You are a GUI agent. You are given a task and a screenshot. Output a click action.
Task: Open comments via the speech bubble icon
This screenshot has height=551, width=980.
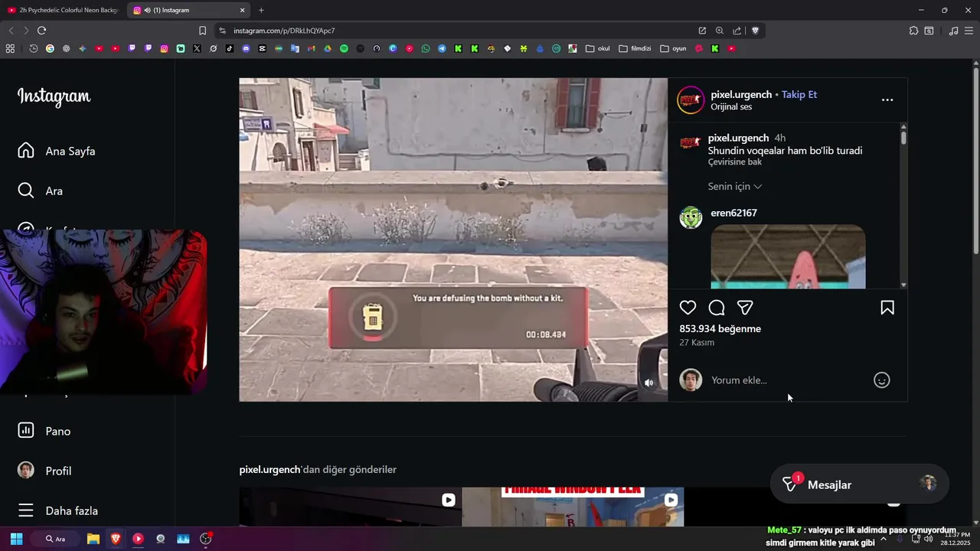[x=717, y=308]
